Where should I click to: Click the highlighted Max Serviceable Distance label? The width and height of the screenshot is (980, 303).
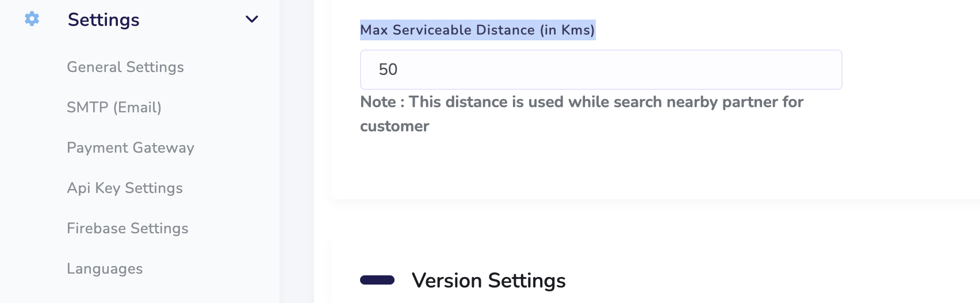click(x=477, y=30)
